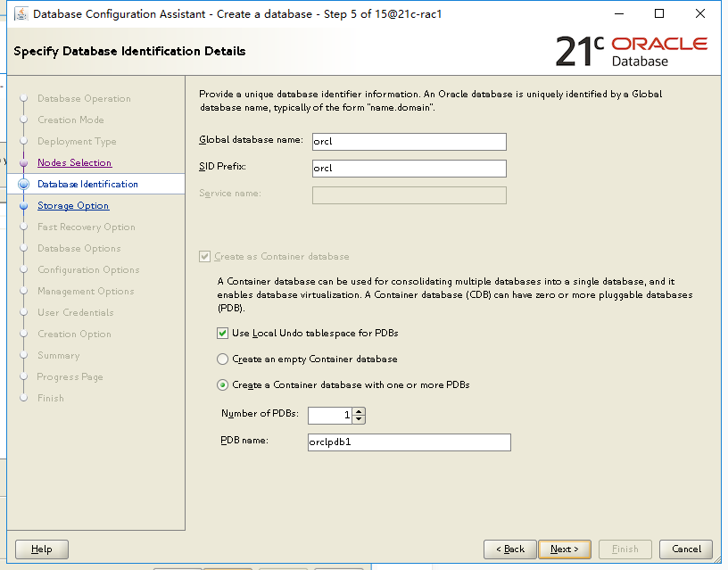Click the Nodes Selection step bullet
Image resolution: width=728 pixels, height=570 pixels.
tap(24, 163)
